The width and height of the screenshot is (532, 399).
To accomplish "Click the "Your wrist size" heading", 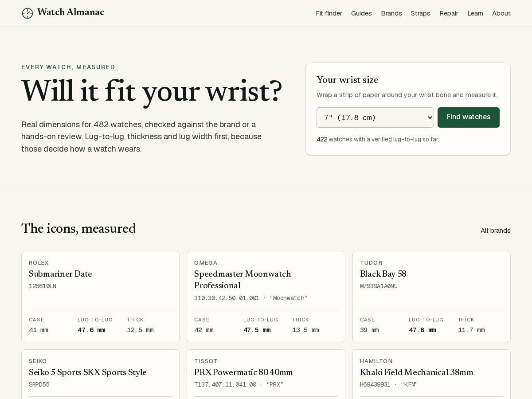I will 347,80.
